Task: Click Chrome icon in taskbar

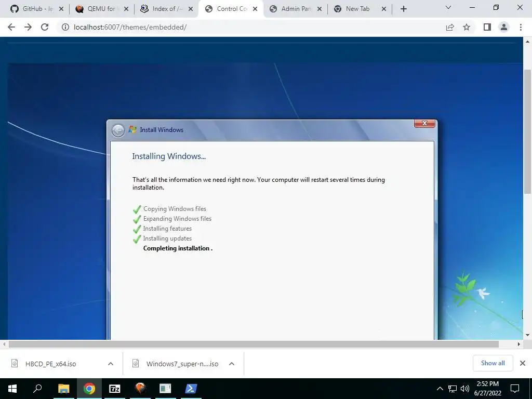Action: tap(89, 389)
